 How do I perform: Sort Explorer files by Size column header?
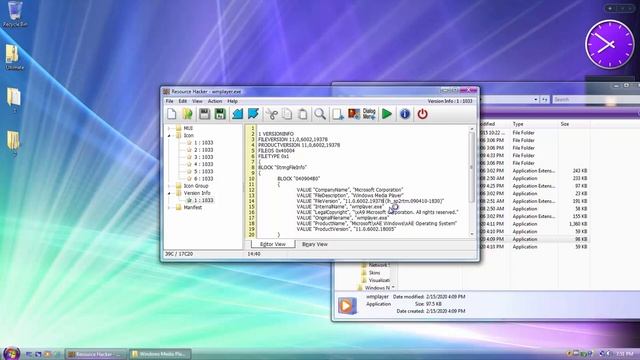pos(565,124)
